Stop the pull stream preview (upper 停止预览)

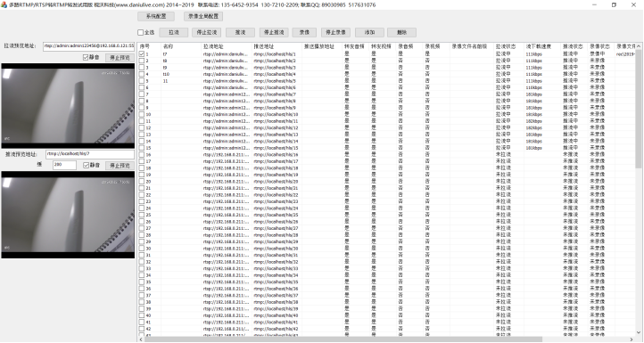click(120, 58)
